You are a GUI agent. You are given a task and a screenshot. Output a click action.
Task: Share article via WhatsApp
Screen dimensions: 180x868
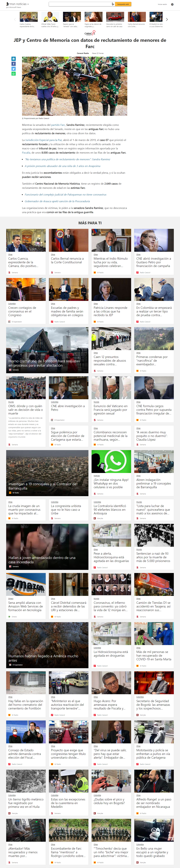tap(14, 74)
